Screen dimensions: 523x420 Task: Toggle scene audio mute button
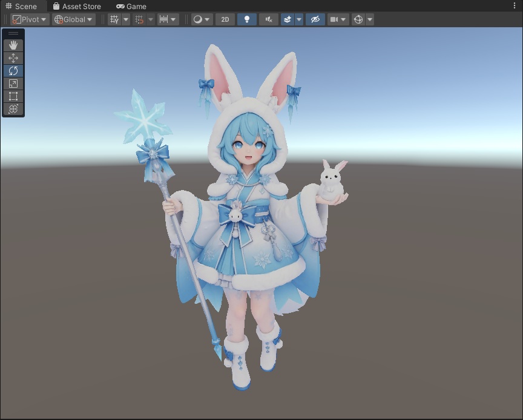(x=269, y=19)
